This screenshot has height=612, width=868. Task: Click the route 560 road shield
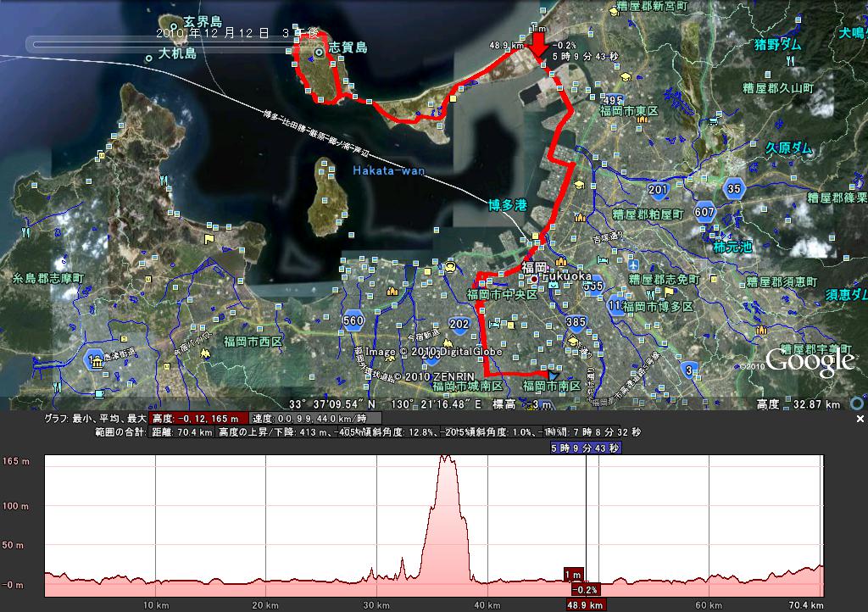pyautogui.click(x=353, y=320)
